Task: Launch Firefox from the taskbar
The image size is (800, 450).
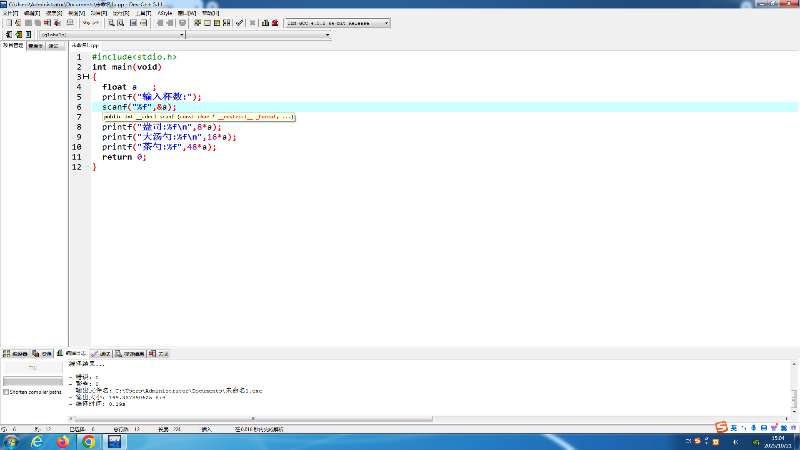Action: pyautogui.click(x=63, y=442)
